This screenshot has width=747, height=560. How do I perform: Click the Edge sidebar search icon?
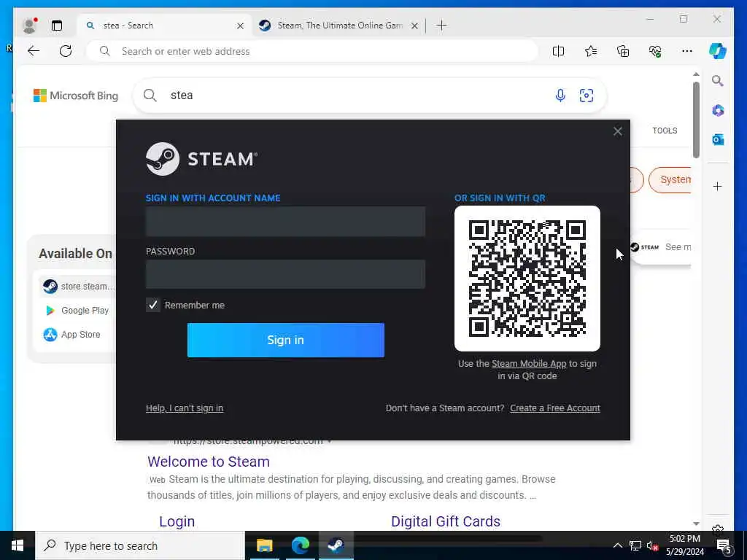(718, 81)
